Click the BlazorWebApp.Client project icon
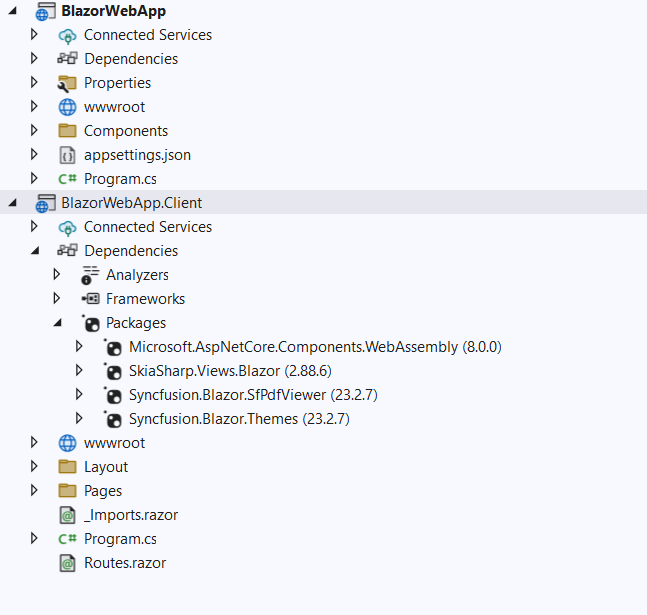Screen dimensions: 647x615 (x=45, y=203)
